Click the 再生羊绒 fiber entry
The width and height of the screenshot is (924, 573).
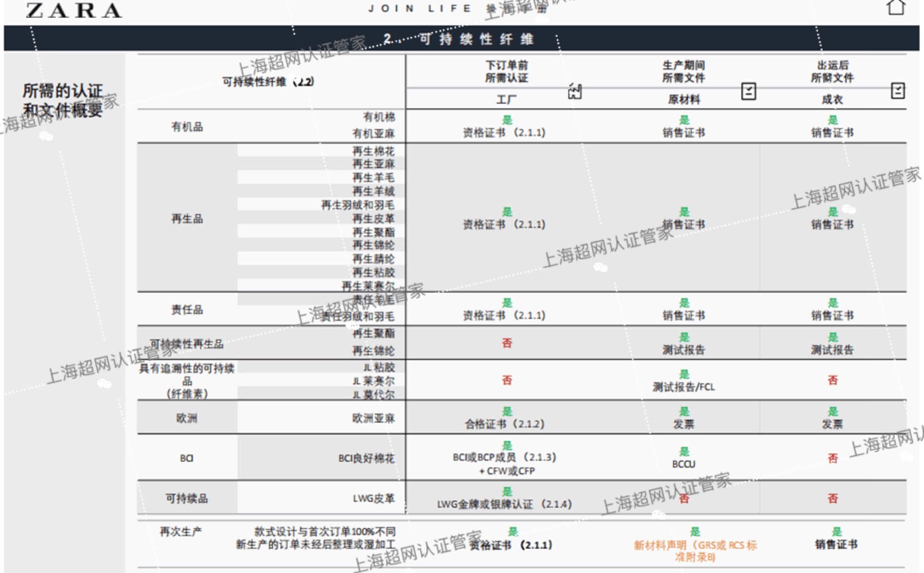click(373, 191)
